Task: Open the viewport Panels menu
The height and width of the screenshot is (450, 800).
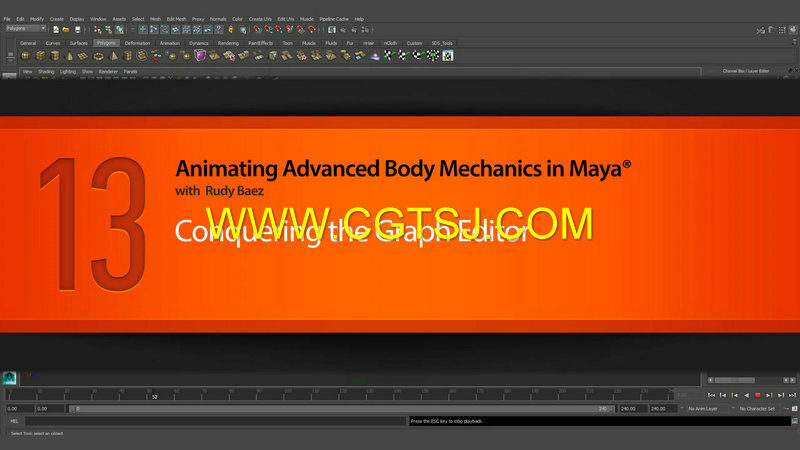Action: [130, 71]
